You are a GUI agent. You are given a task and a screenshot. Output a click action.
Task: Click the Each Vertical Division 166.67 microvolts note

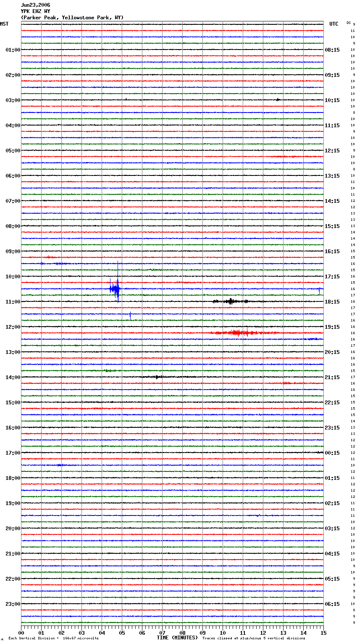(53, 639)
